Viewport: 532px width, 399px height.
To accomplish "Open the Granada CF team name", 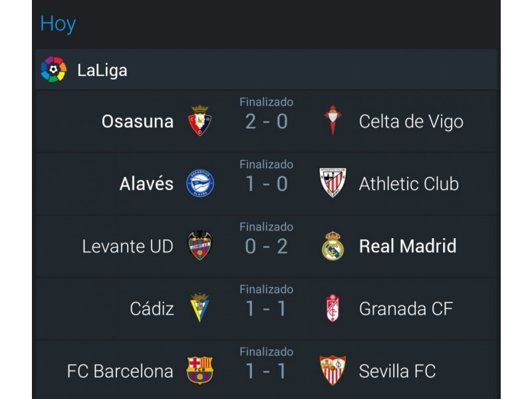I will (406, 309).
